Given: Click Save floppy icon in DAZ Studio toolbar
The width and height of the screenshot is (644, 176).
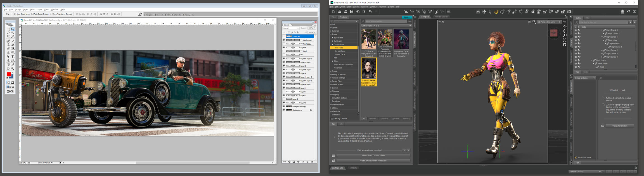Looking at the screenshot, I should click(x=352, y=12).
